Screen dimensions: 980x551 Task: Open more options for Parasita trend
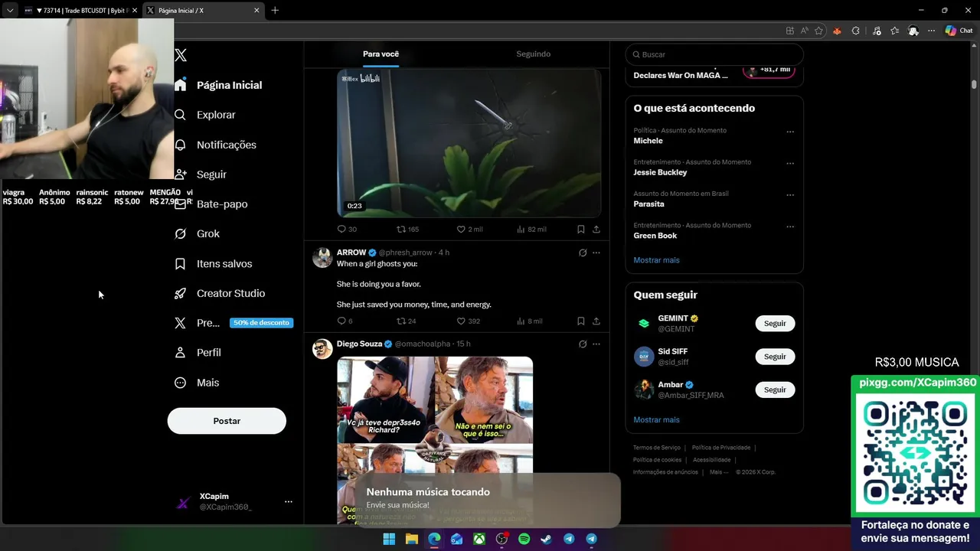790,195
